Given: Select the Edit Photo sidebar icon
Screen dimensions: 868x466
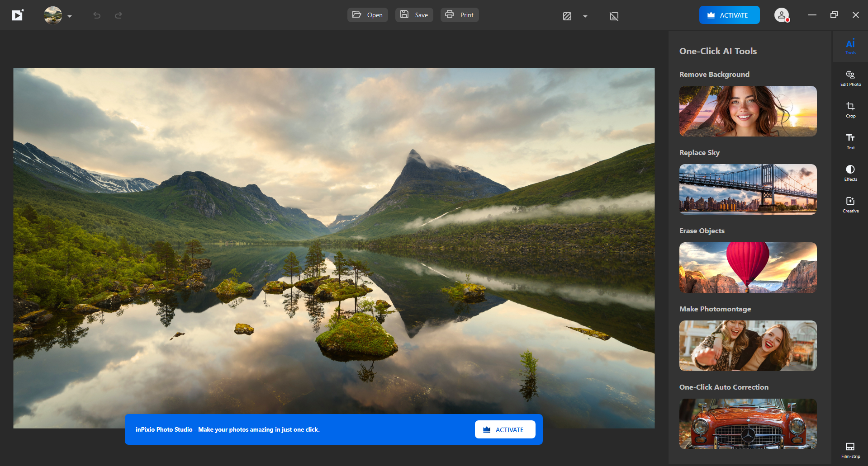Looking at the screenshot, I should tap(850, 78).
